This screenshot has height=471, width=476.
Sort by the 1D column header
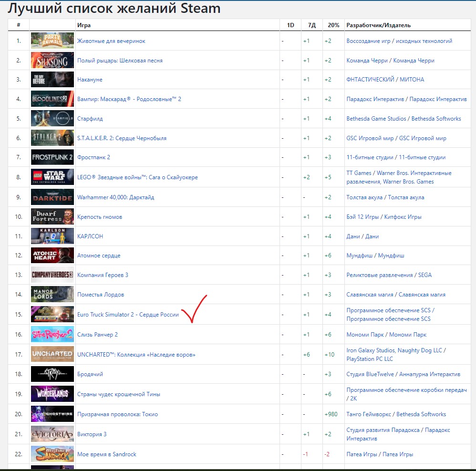[x=290, y=25]
